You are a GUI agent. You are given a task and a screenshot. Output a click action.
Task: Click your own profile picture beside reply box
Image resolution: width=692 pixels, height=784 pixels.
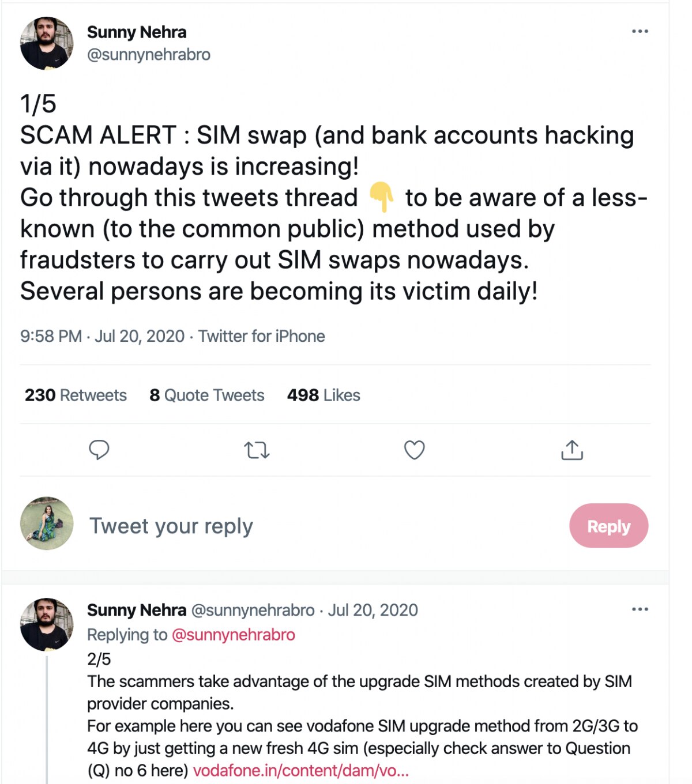click(x=47, y=523)
